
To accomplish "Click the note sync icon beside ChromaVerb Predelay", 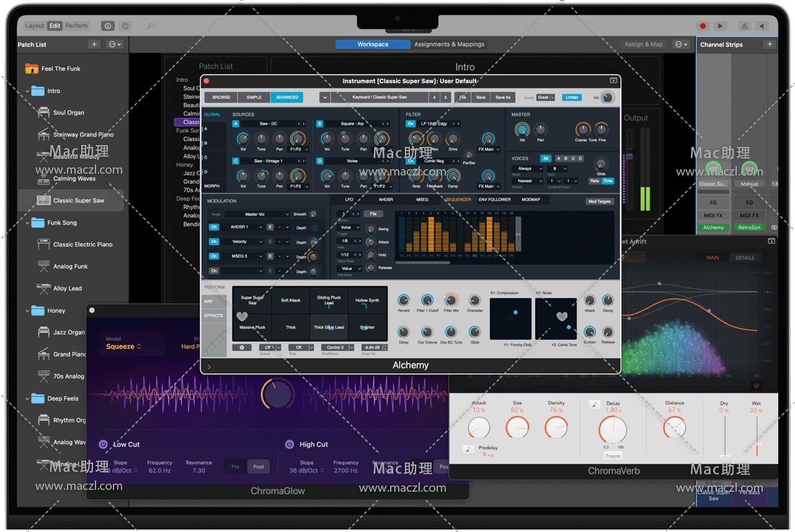I will pyautogui.click(x=469, y=448).
